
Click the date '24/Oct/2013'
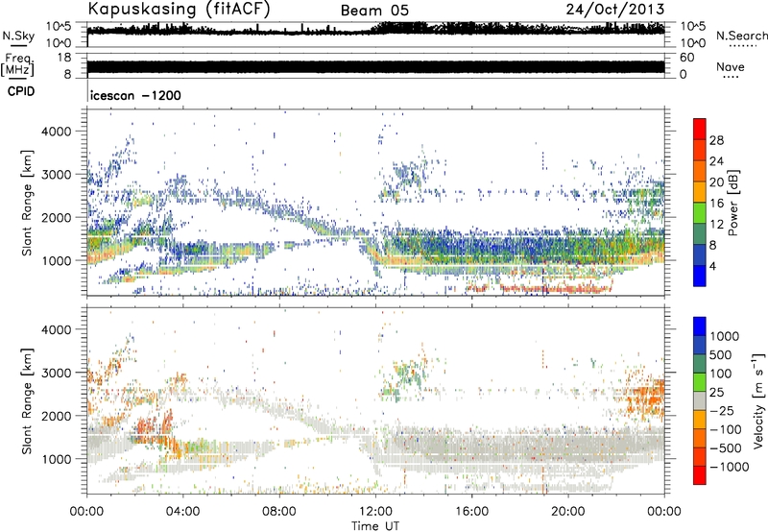(615, 9)
